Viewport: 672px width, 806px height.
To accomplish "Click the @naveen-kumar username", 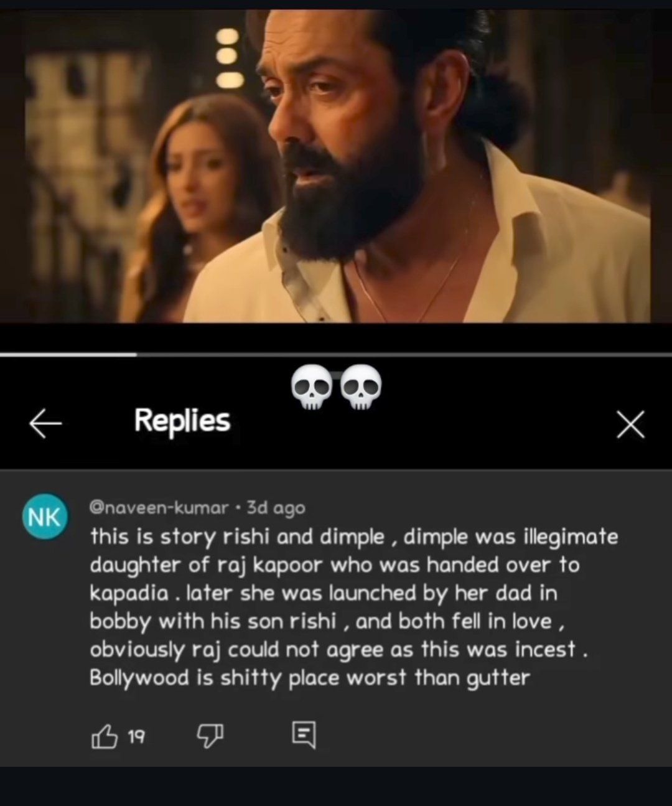I will pyautogui.click(x=159, y=508).
